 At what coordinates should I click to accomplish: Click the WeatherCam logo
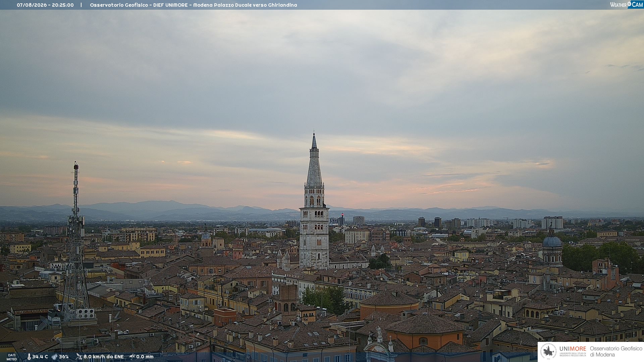coord(627,4)
